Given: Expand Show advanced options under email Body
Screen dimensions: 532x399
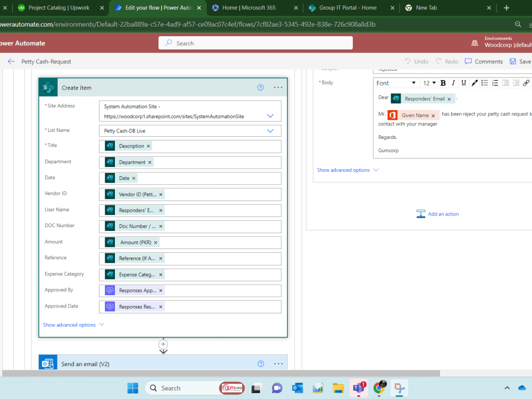Looking at the screenshot, I should pos(348,170).
